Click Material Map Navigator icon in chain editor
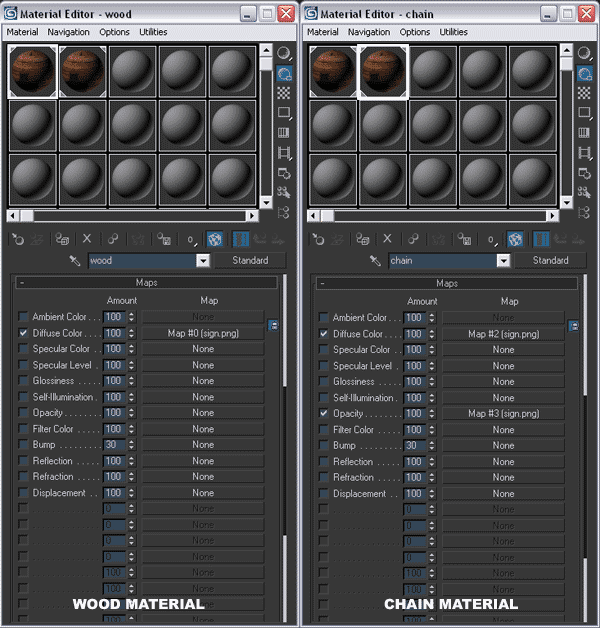Image resolution: width=600 pixels, height=628 pixels. 584,212
